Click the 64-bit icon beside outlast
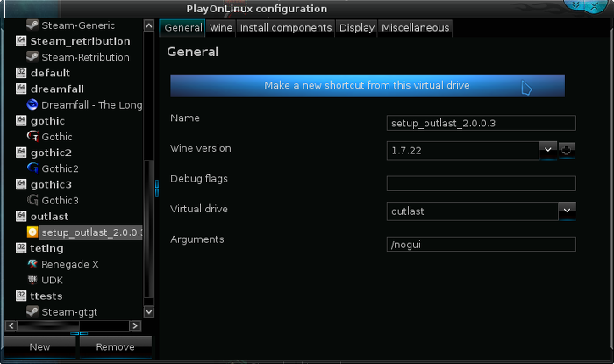614x364 pixels. pos(21,216)
